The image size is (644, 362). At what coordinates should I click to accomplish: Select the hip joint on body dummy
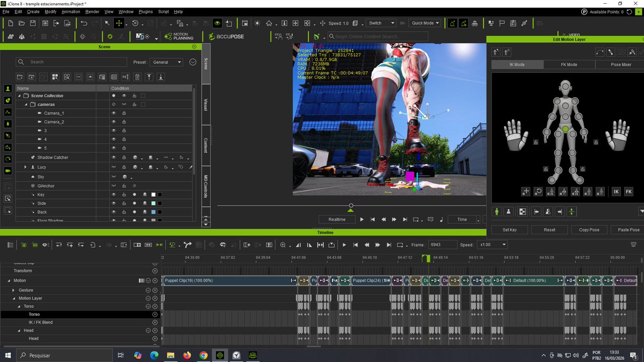click(x=565, y=129)
